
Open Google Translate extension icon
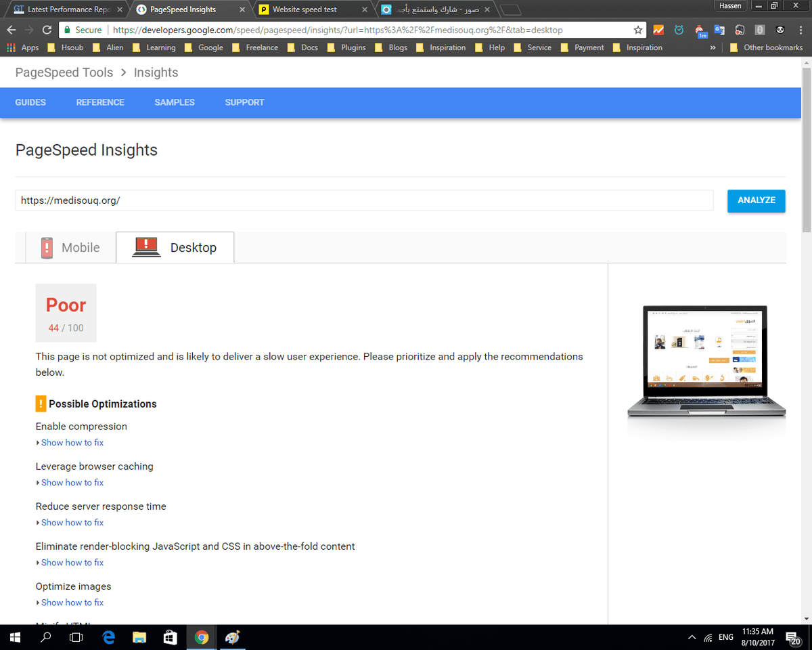(x=719, y=30)
